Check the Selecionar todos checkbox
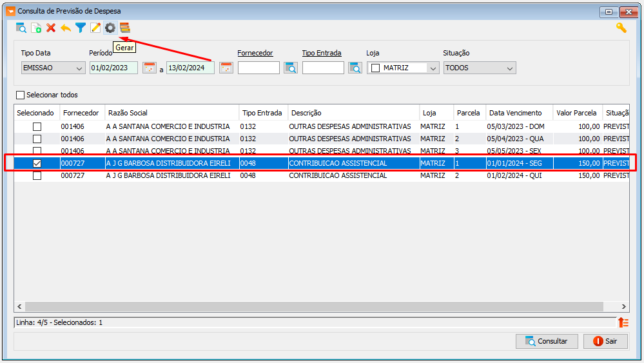 (x=20, y=95)
